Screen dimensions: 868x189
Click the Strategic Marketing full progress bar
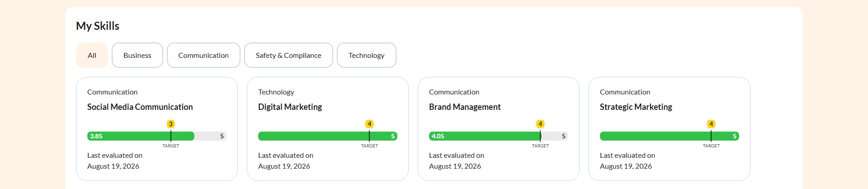click(x=670, y=136)
